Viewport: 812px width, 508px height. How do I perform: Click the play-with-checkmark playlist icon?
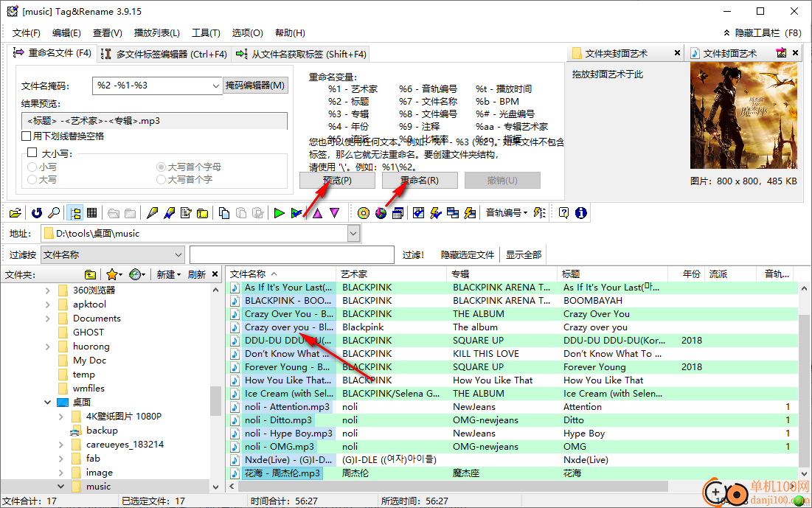click(x=296, y=213)
